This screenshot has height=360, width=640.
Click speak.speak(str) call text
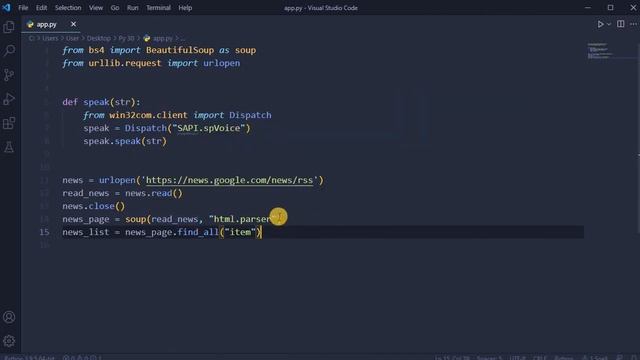pyautogui.click(x=125, y=141)
